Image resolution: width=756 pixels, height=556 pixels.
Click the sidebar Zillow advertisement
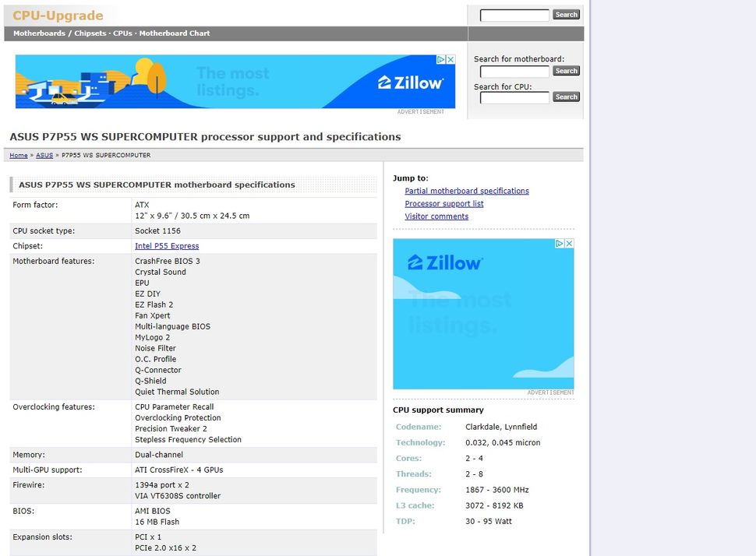click(483, 314)
